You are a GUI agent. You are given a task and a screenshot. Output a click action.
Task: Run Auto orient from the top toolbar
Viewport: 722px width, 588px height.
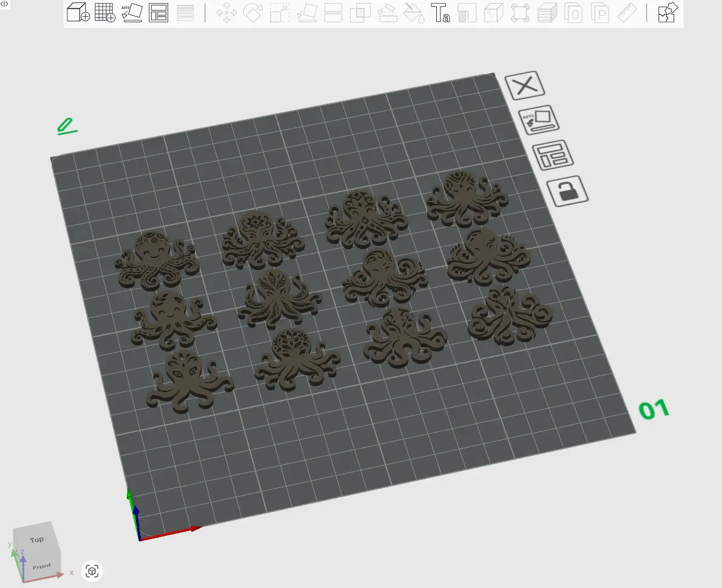[132, 12]
